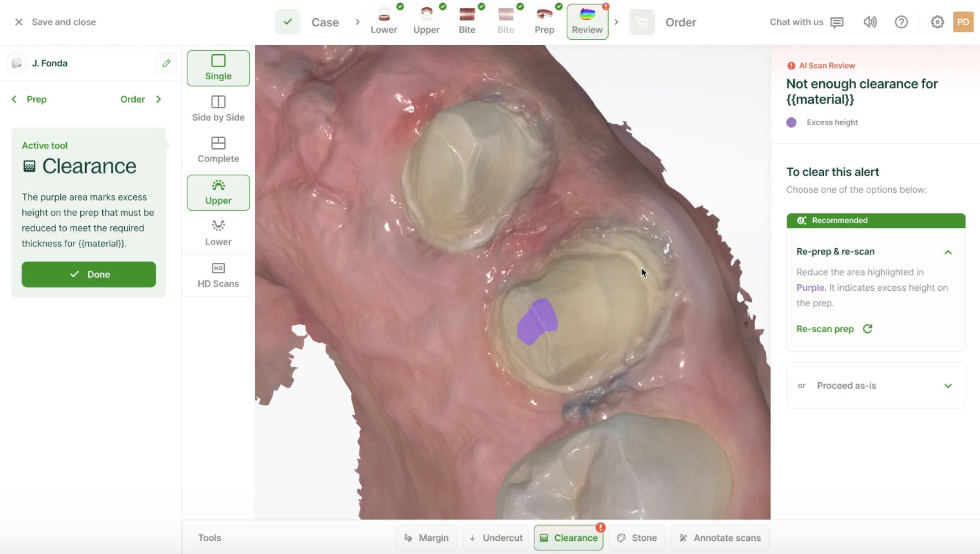Go to the next step via the Order chevron
Viewport: 980px width, 554px height.
point(158,99)
